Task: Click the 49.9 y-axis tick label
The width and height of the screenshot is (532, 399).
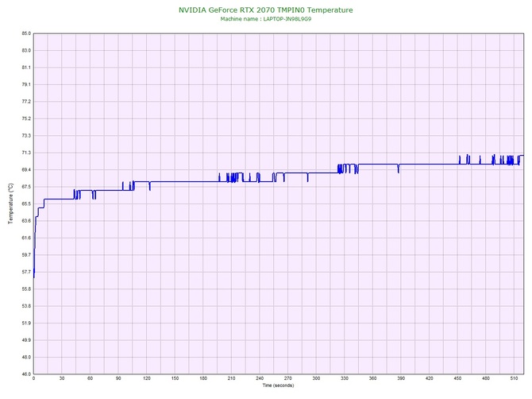Action: coord(26,340)
